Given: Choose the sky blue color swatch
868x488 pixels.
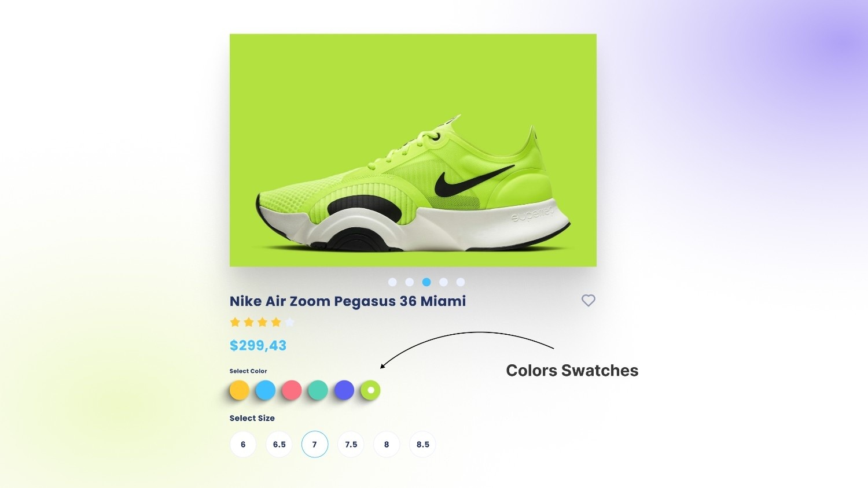Looking at the screenshot, I should point(266,390).
